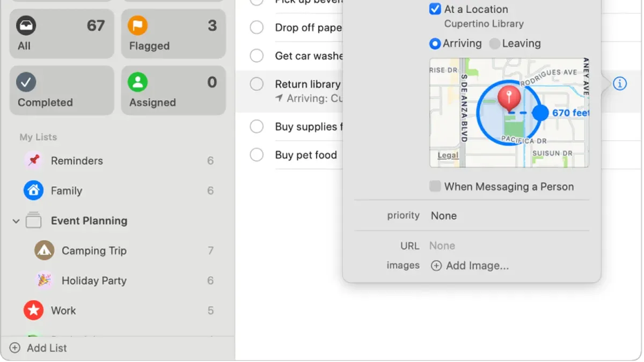The height and width of the screenshot is (362, 644).
Task: Mark Buy supplies reminder complete
Action: pos(257,127)
